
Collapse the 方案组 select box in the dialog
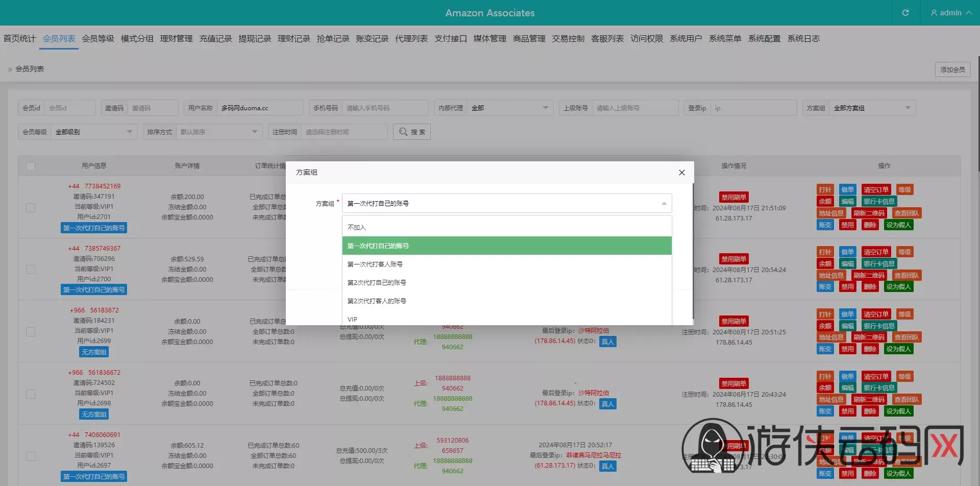(x=507, y=203)
